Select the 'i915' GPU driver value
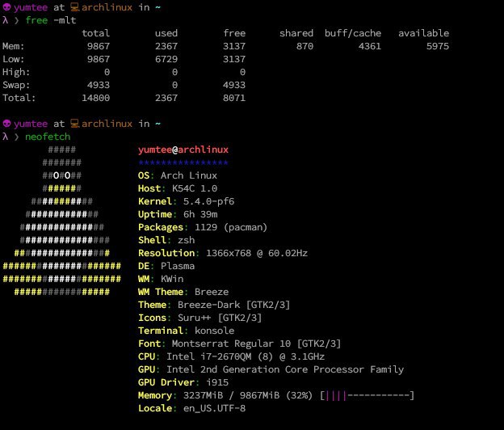Screen dimensions: 504x430 [217, 382]
